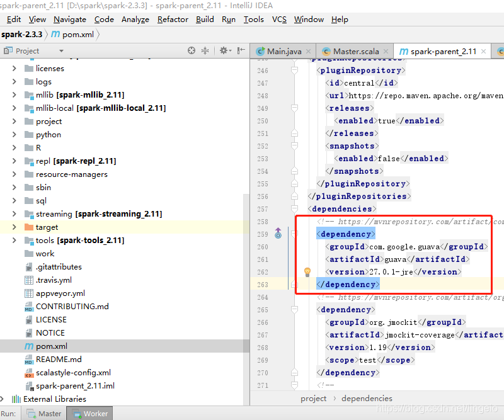Select the LICENSE file
This screenshot has width=504, height=420.
pos(51,320)
